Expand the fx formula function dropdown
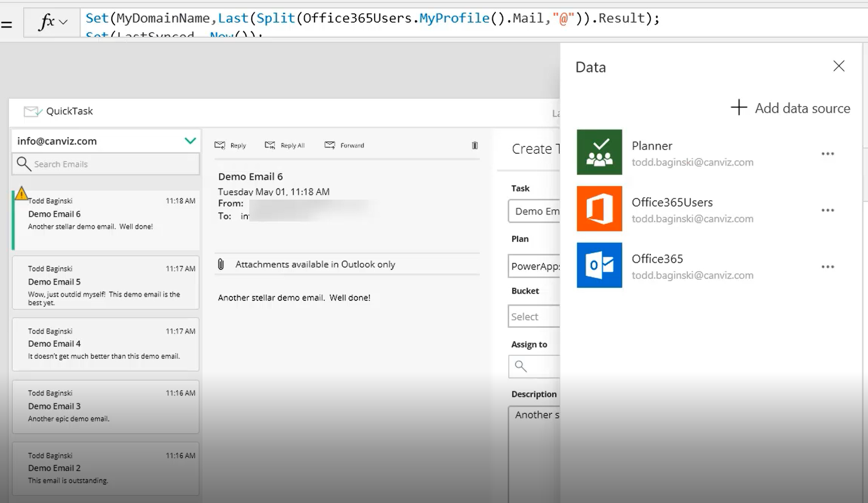Viewport: 868px width, 503px height. (63, 22)
